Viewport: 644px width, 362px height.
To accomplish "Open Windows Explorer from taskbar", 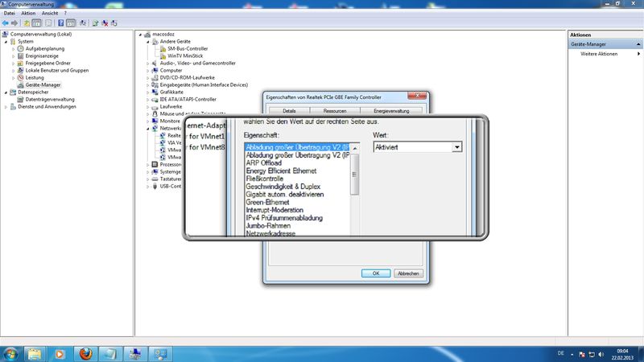I will click(35, 354).
